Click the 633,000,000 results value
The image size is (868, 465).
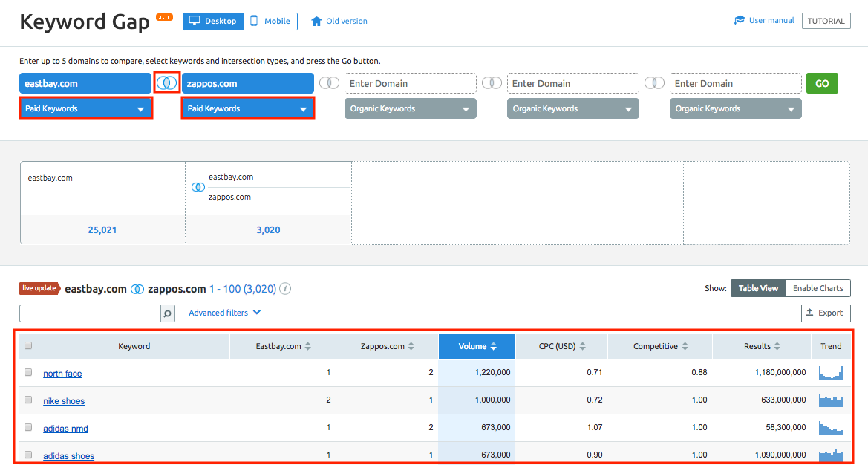783,400
